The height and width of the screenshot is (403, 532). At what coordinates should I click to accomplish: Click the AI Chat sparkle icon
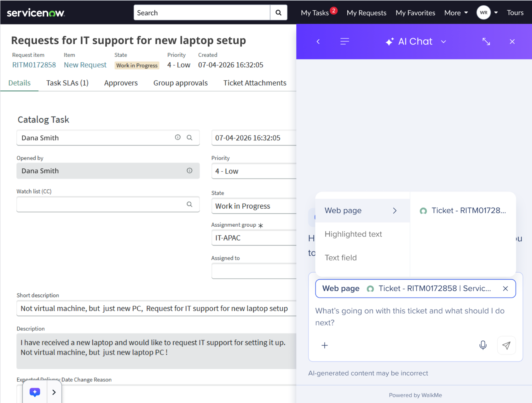click(x=390, y=42)
